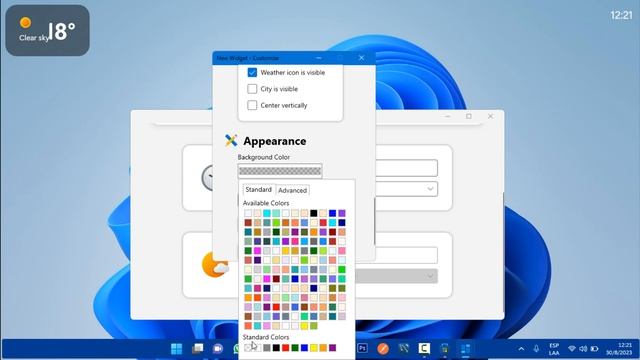Viewport: 640px width, 360px height.
Task: Click the Appearance section heading
Action: (x=275, y=141)
